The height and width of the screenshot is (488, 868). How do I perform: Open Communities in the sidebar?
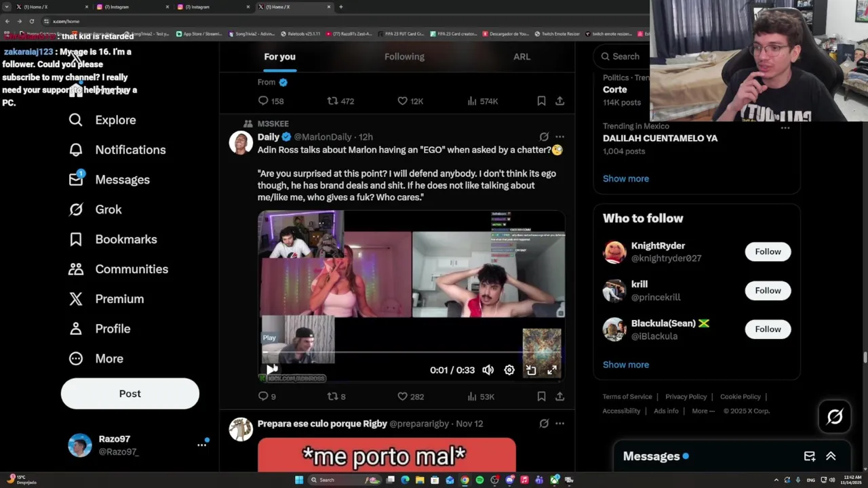click(118, 269)
